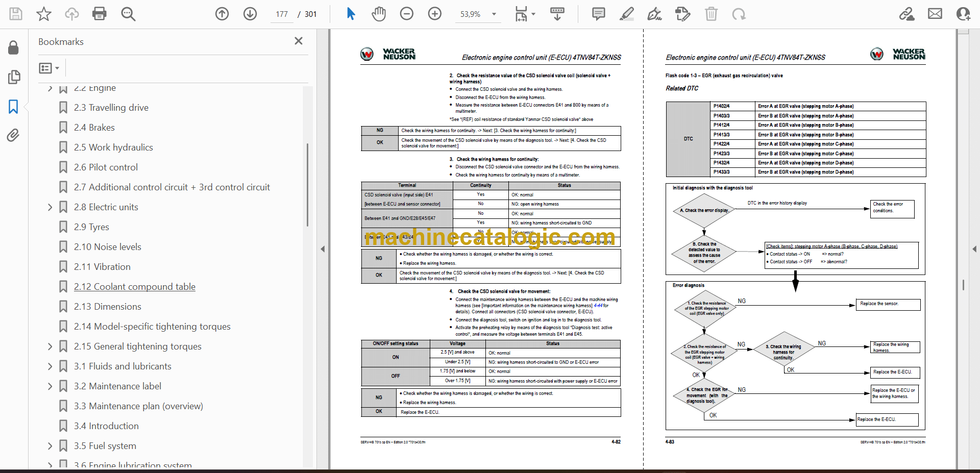Go to previous page arrow

222,14
